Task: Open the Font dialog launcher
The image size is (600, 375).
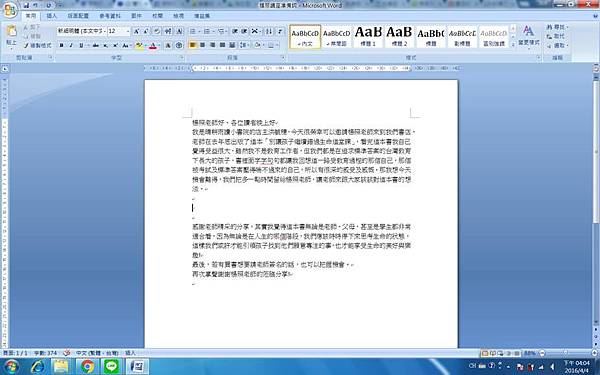Action: tap(181, 57)
